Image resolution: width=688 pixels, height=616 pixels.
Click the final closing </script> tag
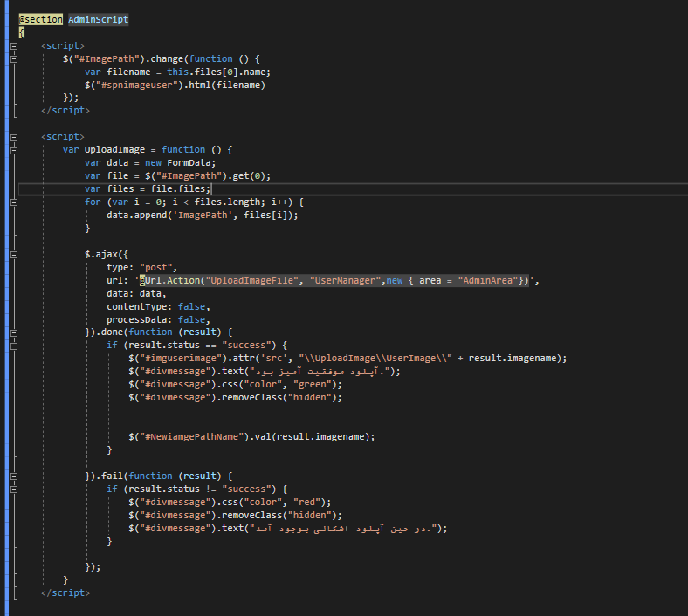pyautogui.click(x=65, y=592)
